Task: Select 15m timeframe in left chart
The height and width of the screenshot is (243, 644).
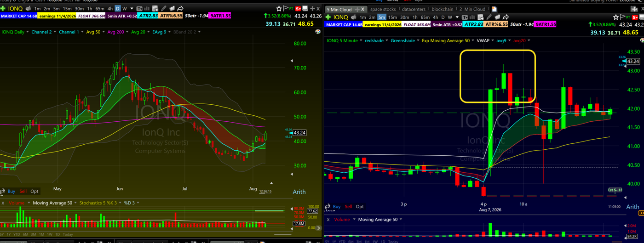Action: (67, 8)
